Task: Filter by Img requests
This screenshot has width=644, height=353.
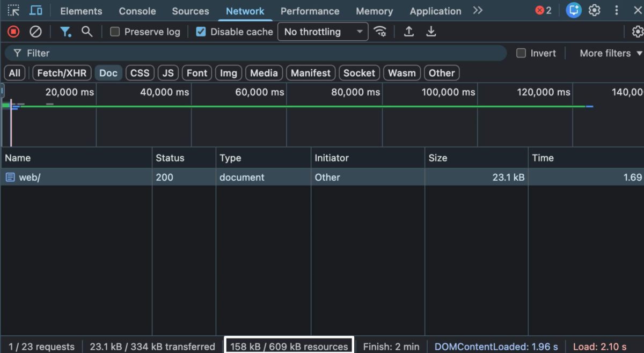Action: [x=229, y=73]
